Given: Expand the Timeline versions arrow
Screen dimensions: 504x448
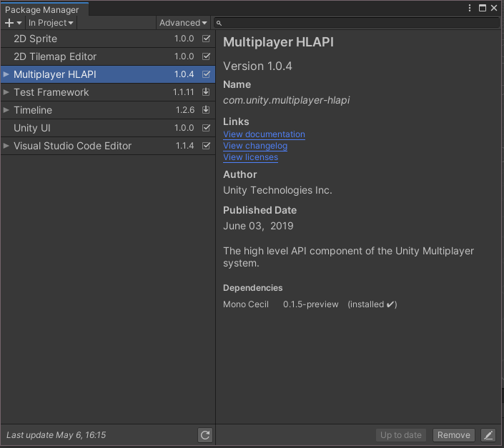Looking at the screenshot, I should 6,110.
